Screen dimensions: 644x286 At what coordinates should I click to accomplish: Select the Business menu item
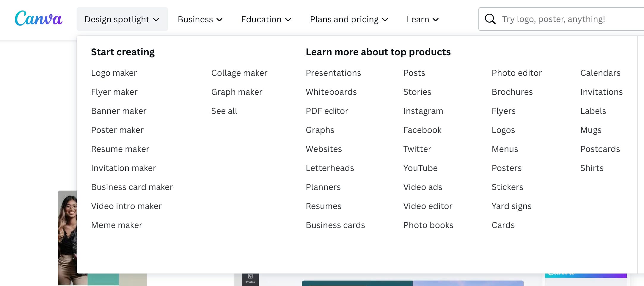point(195,19)
